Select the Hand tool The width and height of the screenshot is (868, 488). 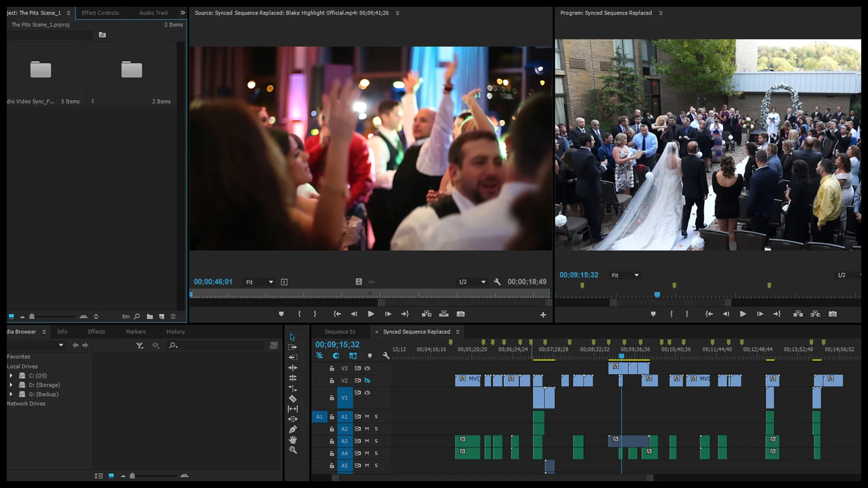coord(292,440)
